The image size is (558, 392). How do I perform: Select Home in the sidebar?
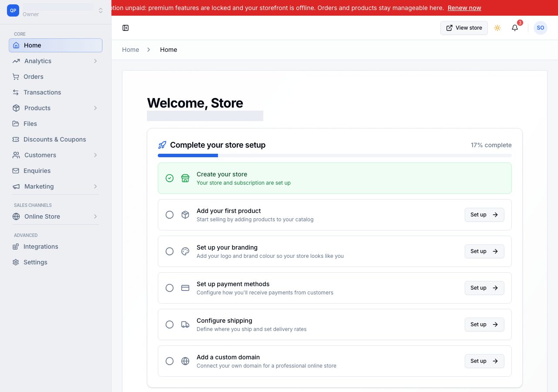[55, 45]
